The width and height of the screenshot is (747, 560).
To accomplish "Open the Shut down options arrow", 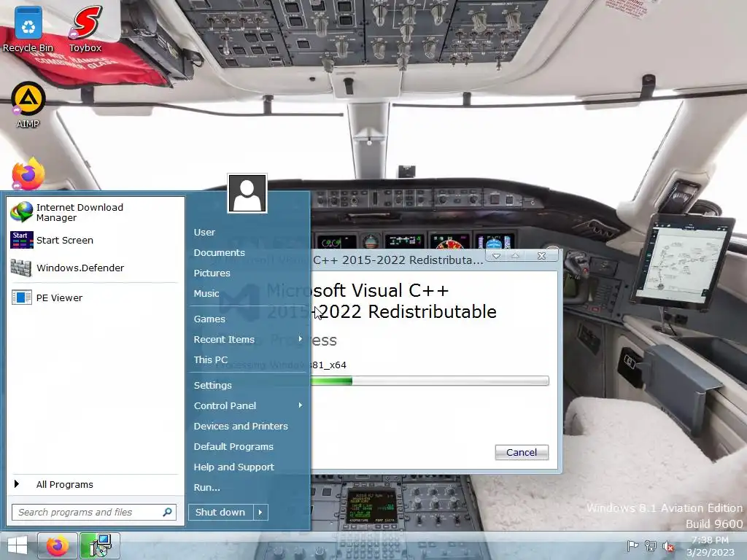I will 260,513.
